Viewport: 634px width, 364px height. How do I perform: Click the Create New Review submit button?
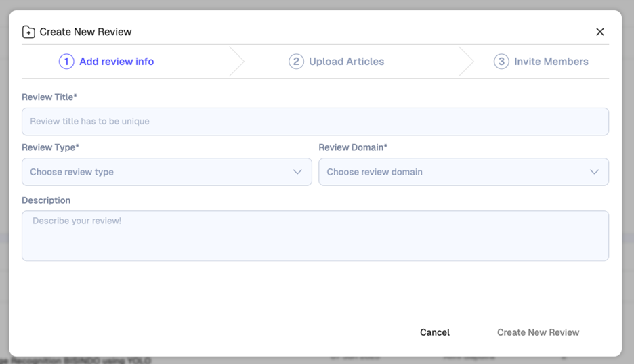[x=538, y=332]
